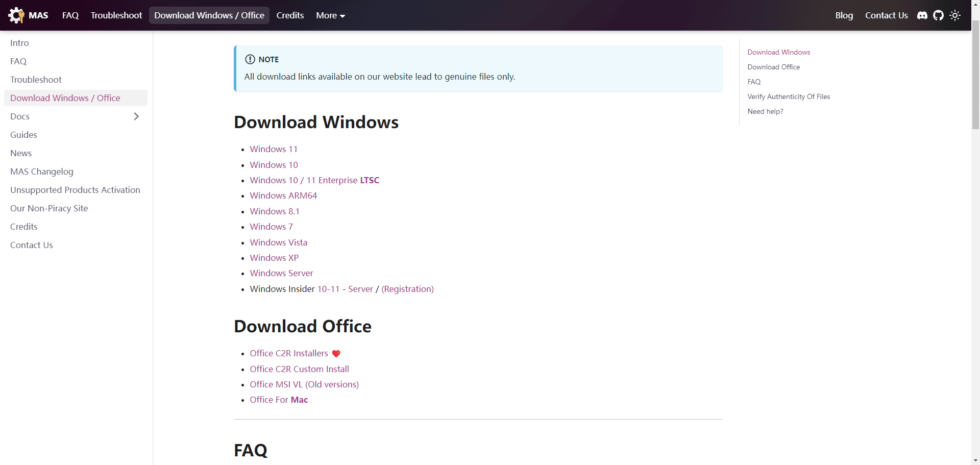This screenshot has width=980, height=465.
Task: Click the red heart beside Office C2R Installers
Action: coord(336,354)
